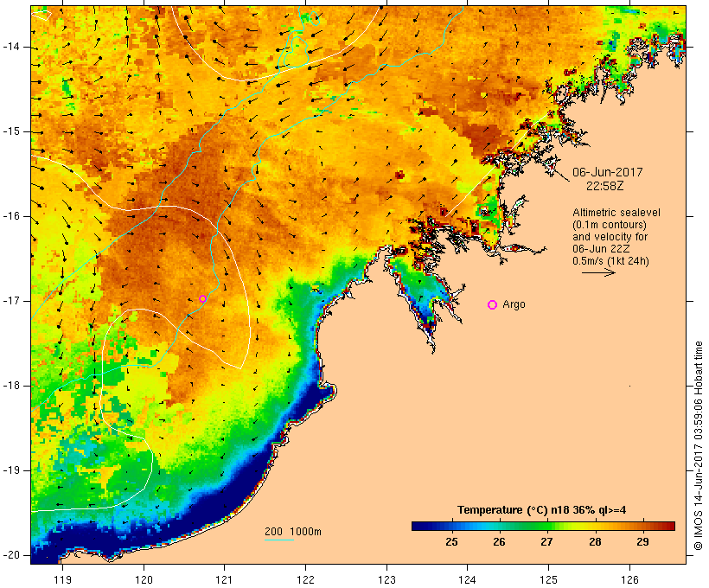
Task: Click the longitude axis label 119
Action: point(62,579)
